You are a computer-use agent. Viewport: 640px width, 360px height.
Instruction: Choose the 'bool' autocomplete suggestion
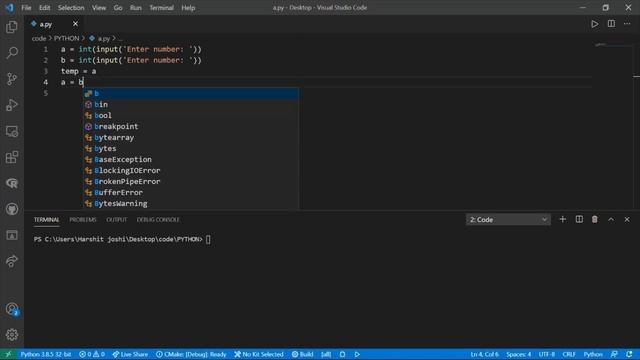[x=191, y=116]
